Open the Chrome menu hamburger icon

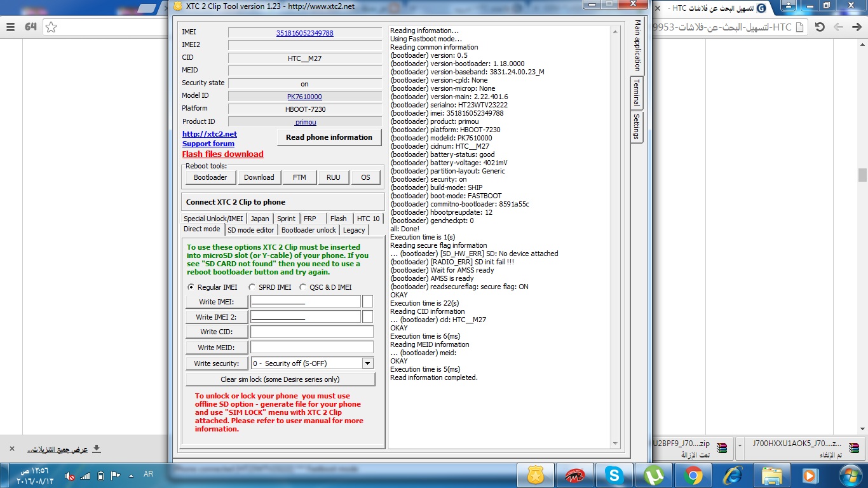(x=10, y=27)
